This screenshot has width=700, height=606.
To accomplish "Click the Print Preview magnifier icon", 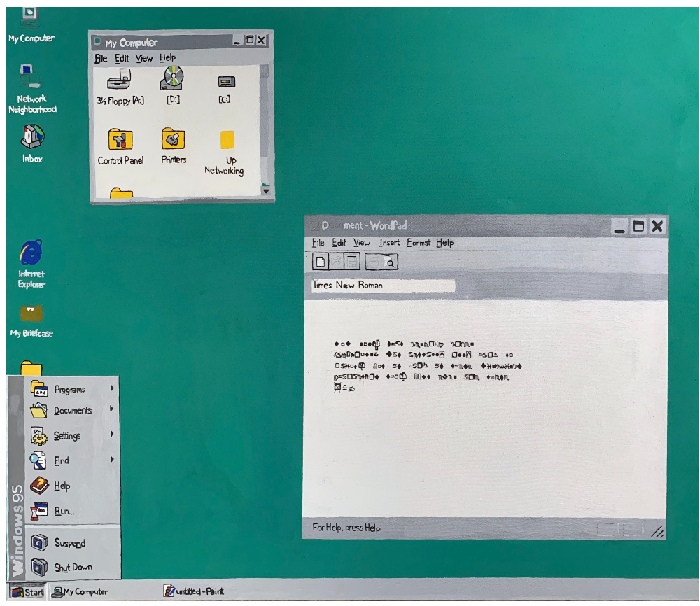I will coord(390,262).
